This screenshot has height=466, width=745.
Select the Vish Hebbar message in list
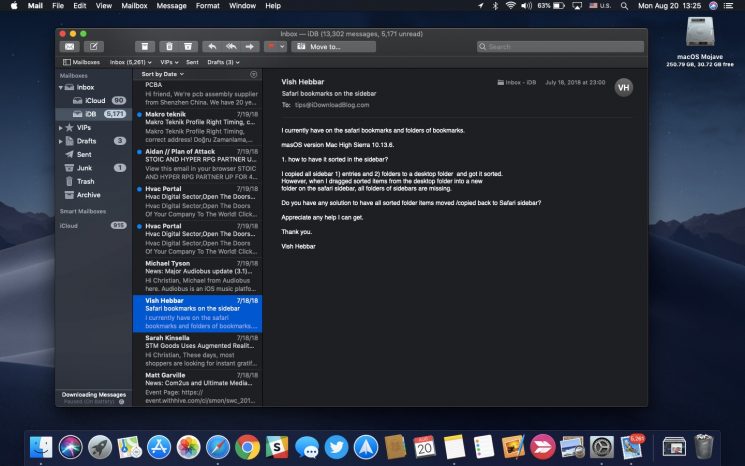198,313
